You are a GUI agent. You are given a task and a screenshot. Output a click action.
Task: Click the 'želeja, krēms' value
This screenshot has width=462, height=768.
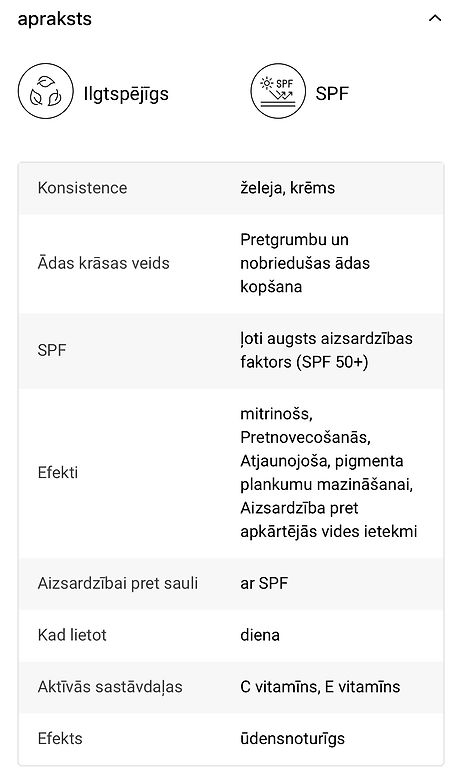pyautogui.click(x=288, y=188)
